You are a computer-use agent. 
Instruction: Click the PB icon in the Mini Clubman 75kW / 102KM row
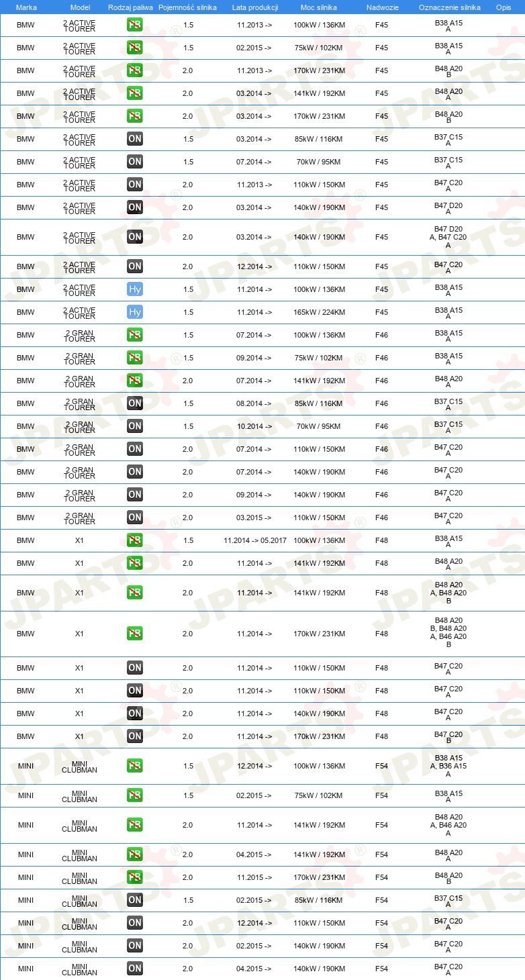click(135, 795)
